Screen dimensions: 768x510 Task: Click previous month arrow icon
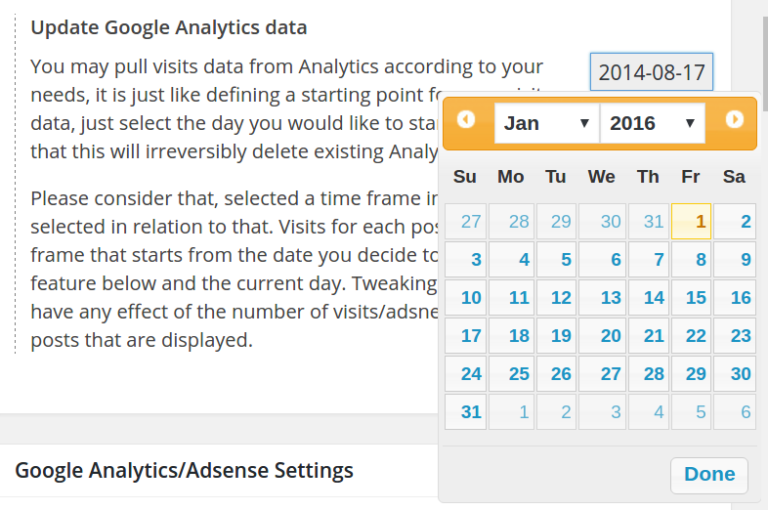[x=466, y=120]
